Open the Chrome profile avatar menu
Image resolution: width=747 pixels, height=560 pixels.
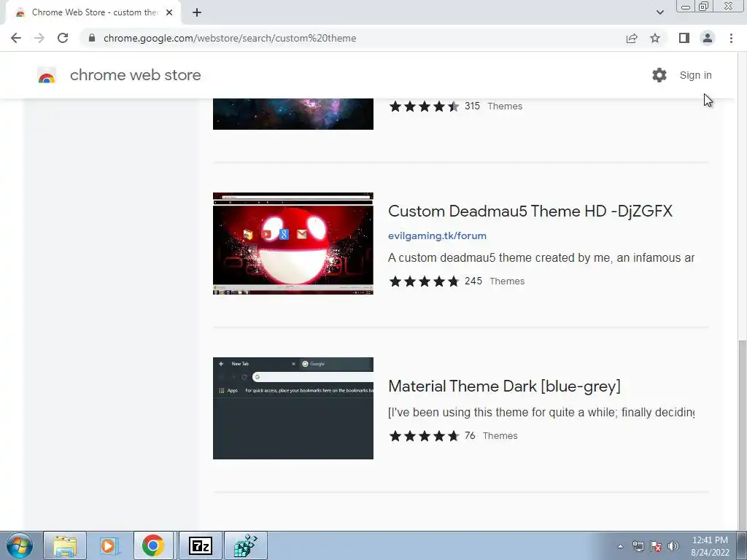tap(708, 38)
